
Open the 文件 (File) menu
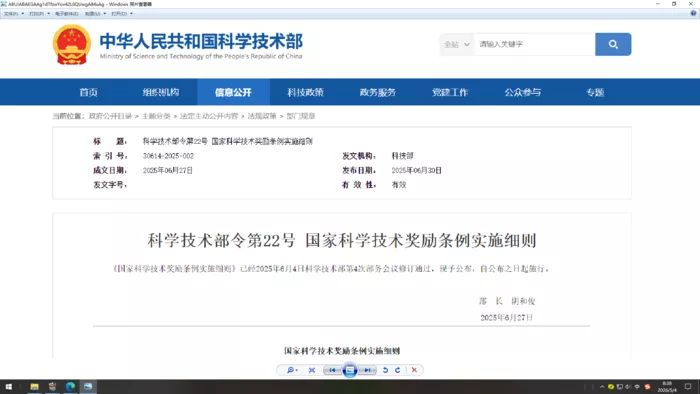tap(13, 14)
